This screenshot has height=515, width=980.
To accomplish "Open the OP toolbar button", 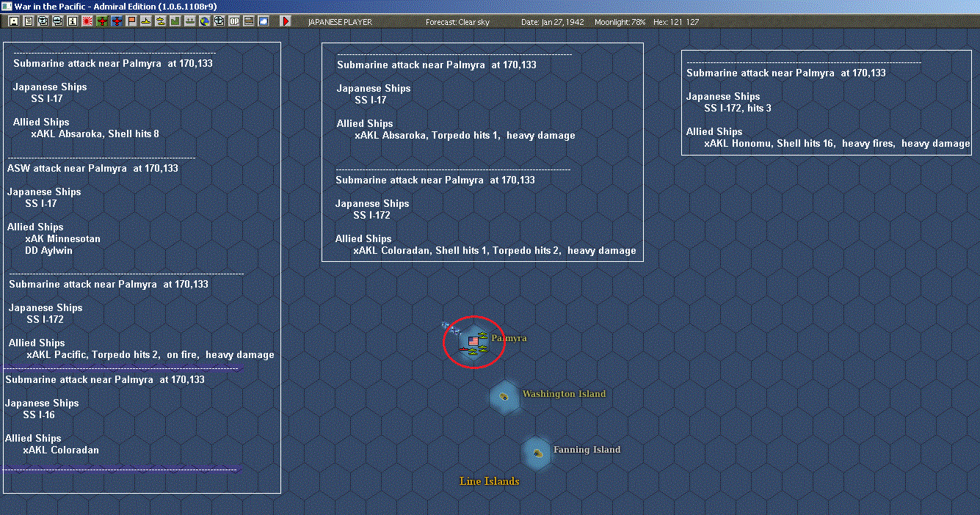I will click(234, 21).
